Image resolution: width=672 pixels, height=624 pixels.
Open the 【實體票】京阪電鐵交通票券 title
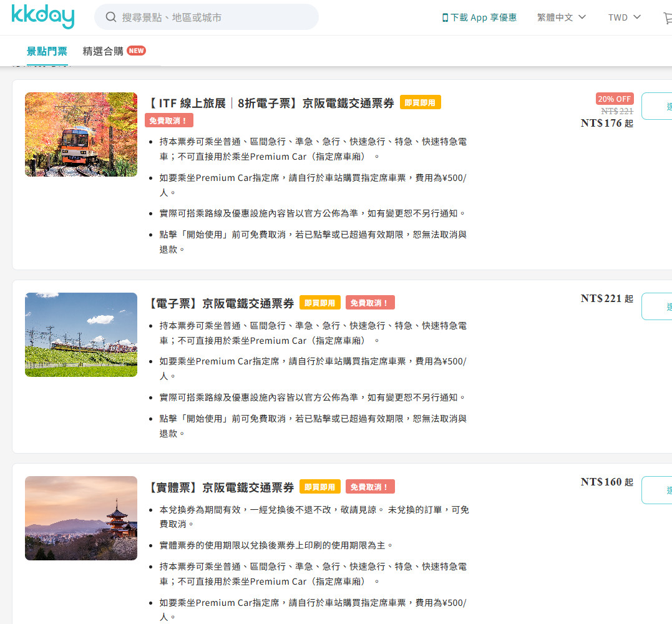(221, 487)
